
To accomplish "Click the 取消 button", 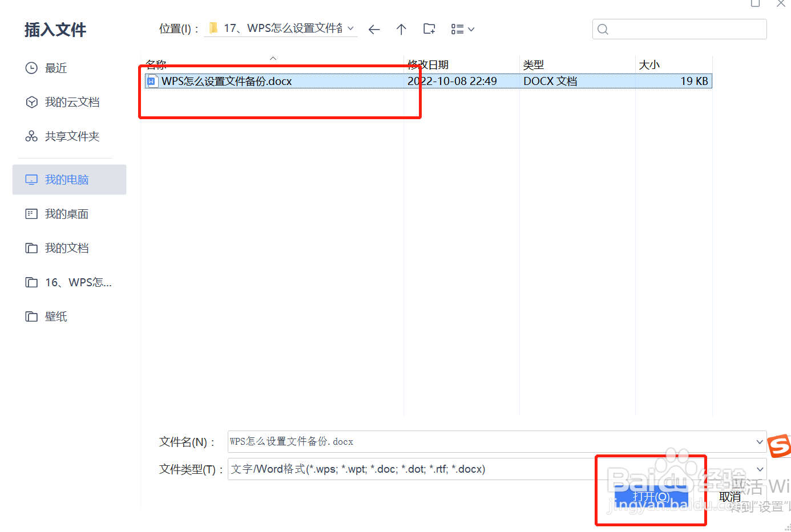I will [730, 497].
